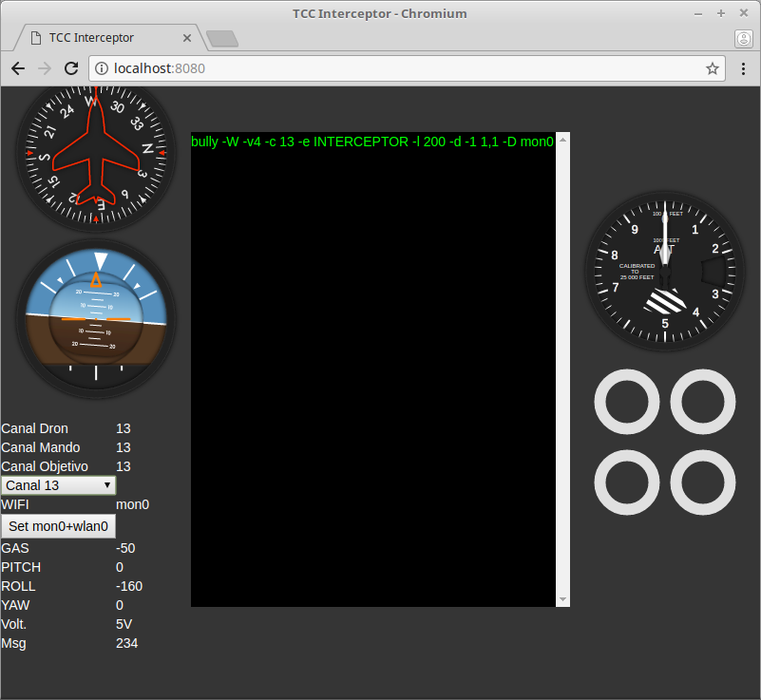Click the bottom-left motor ring indicator
This screenshot has height=700, width=761.
point(626,482)
